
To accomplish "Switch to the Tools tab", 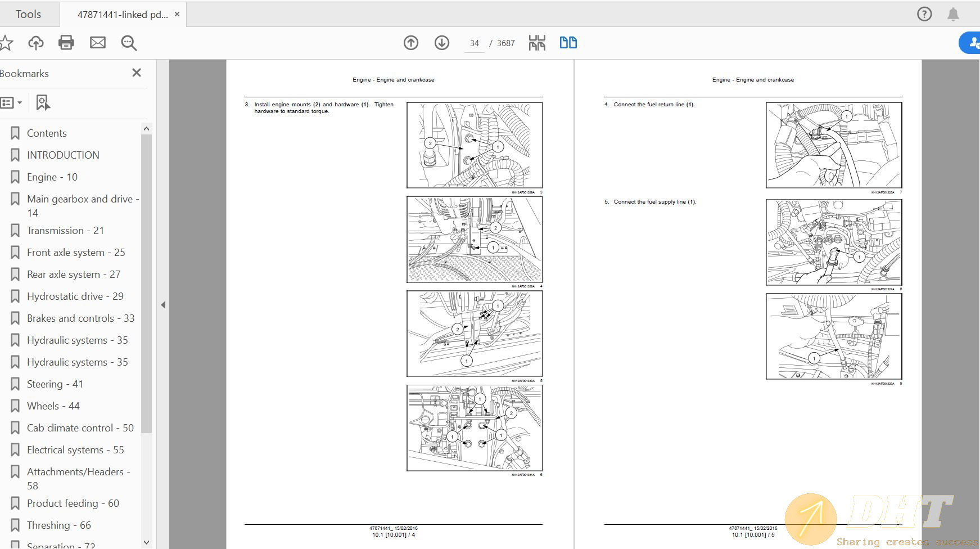I will (x=28, y=14).
